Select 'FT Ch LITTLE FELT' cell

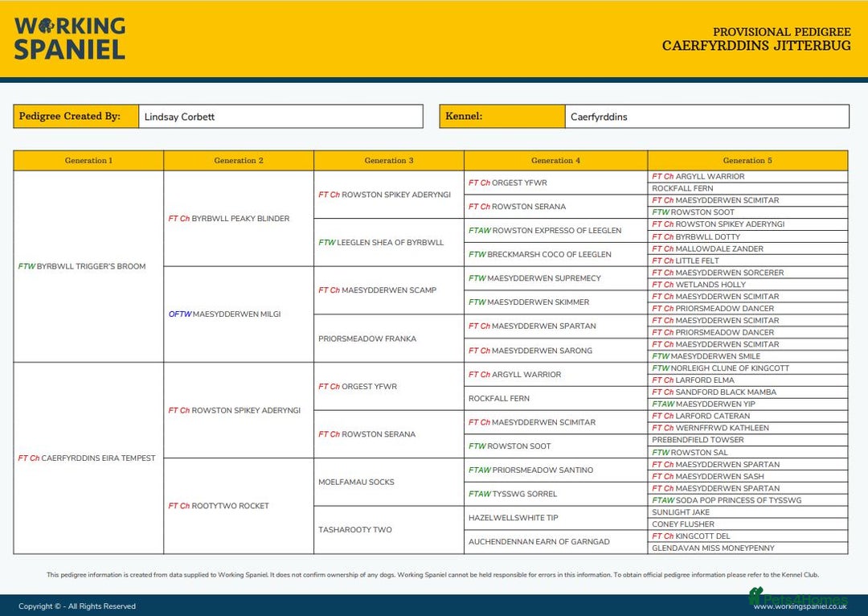pyautogui.click(x=747, y=261)
